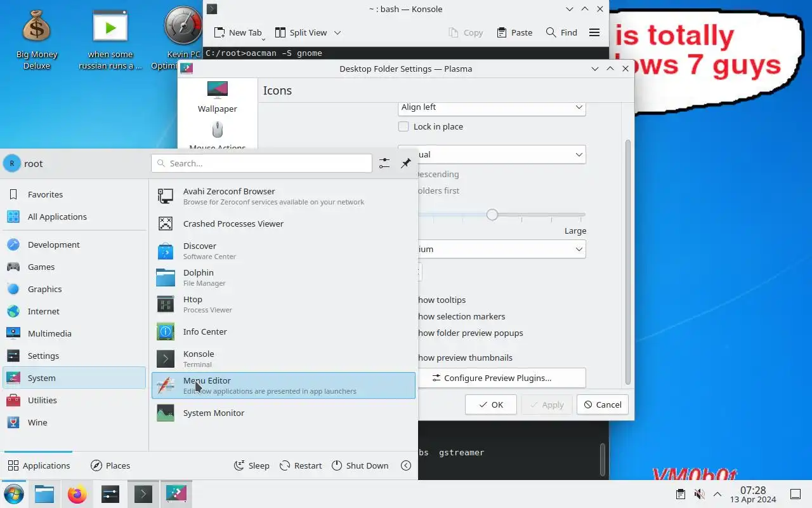Open the clipboard tray icon
Screen dimensions: 812x508
[681, 494]
